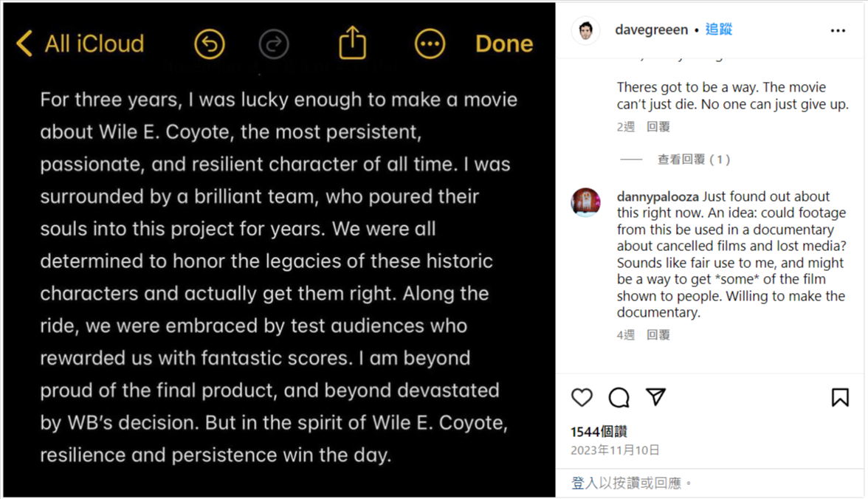868x499 pixels.
Task: Tap the Notes share upload icon
Action: tap(352, 44)
